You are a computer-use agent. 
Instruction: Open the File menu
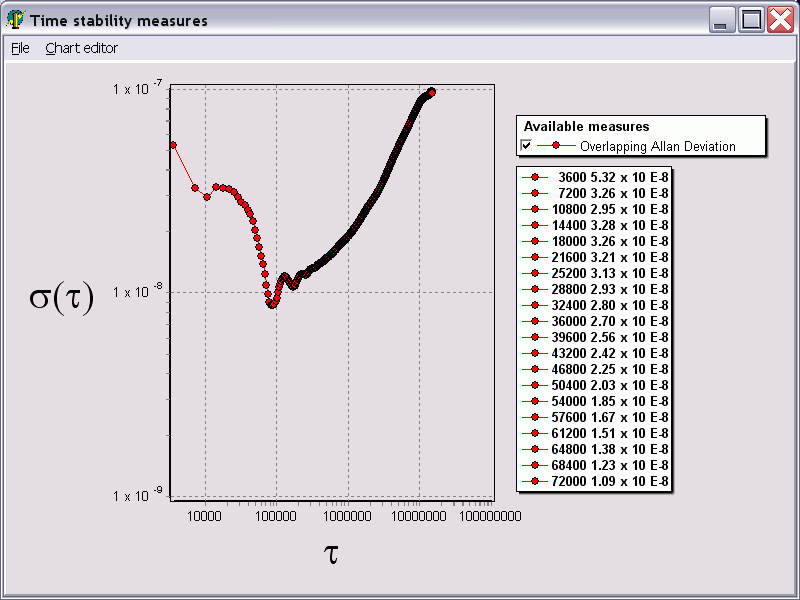click(20, 48)
